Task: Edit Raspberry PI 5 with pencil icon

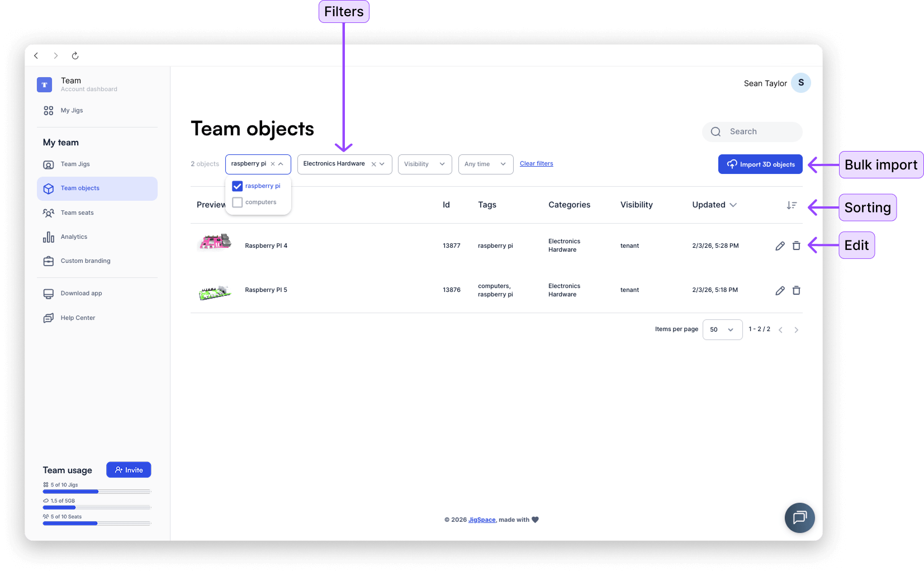Action: coord(780,291)
